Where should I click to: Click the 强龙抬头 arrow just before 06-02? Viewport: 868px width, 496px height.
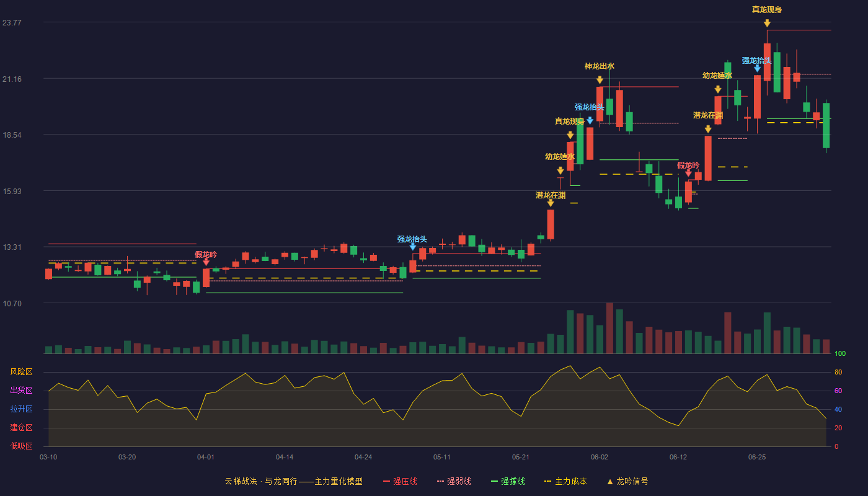pyautogui.click(x=590, y=120)
